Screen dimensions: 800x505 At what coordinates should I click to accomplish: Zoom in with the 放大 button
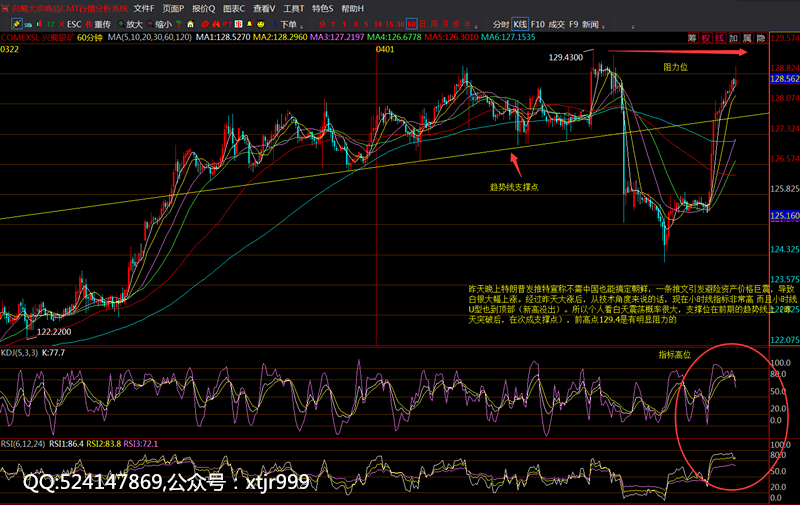pyautogui.click(x=130, y=24)
